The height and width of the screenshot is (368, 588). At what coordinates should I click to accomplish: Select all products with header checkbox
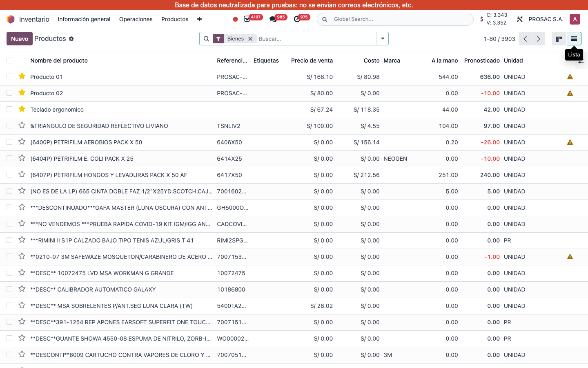point(9,61)
